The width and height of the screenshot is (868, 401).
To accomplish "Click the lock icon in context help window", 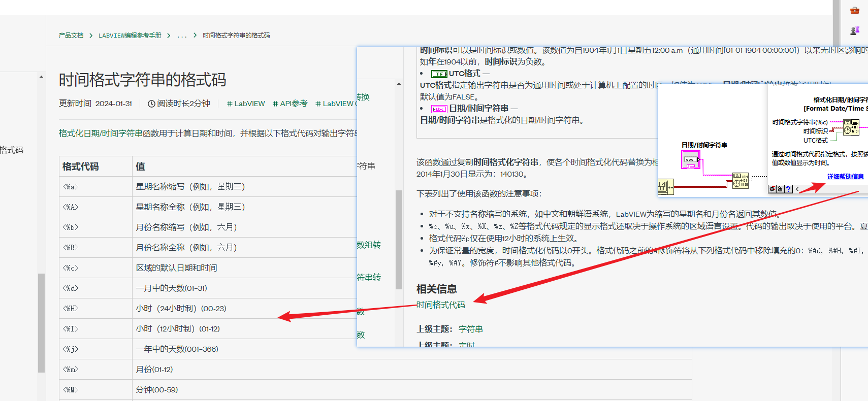I will click(x=780, y=189).
